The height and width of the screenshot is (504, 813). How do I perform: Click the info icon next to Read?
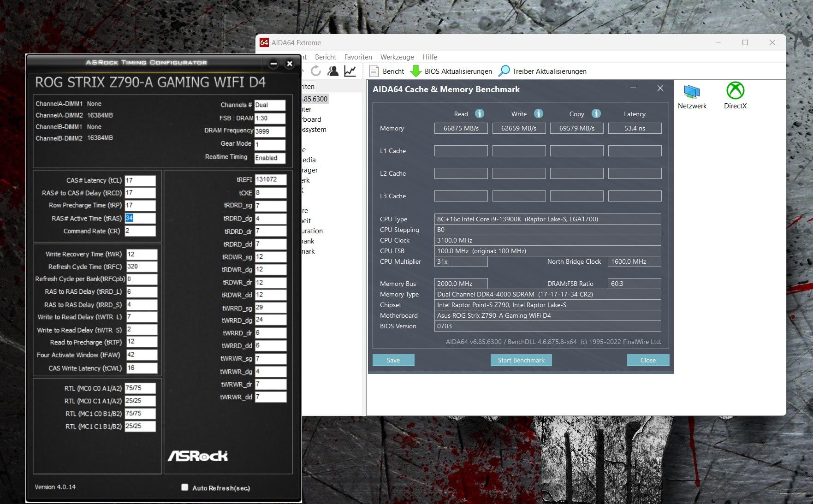[480, 113]
